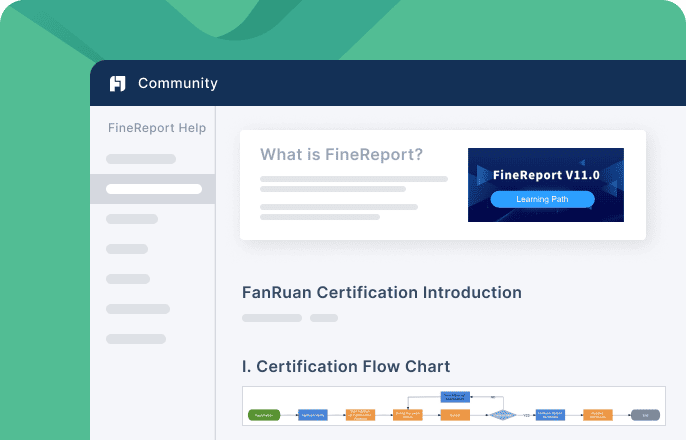Click the last orange box before end node
The height and width of the screenshot is (440, 686).
click(598, 414)
